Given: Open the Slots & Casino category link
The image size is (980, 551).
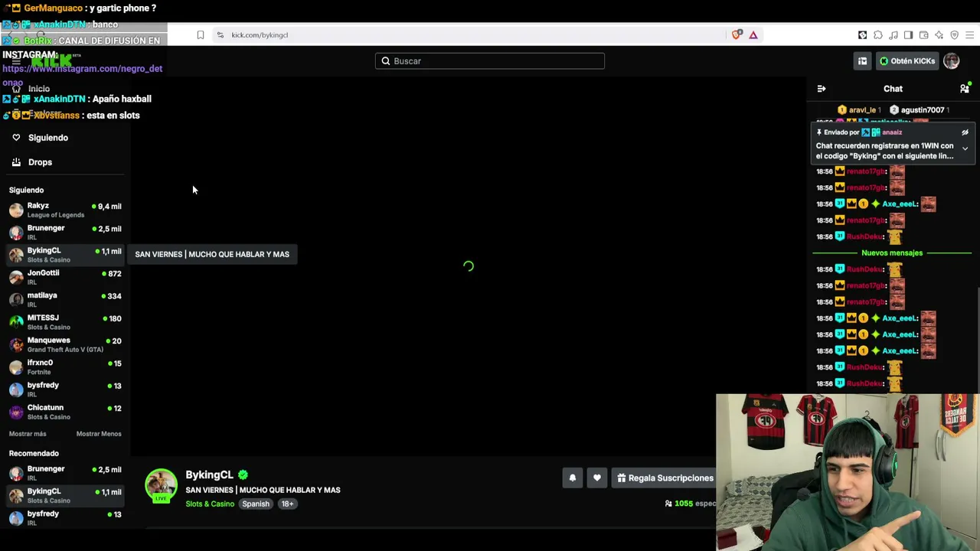Looking at the screenshot, I should (x=210, y=504).
